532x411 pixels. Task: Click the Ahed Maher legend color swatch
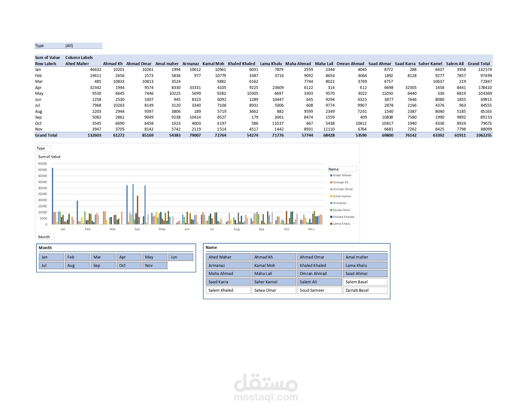tap(331, 175)
